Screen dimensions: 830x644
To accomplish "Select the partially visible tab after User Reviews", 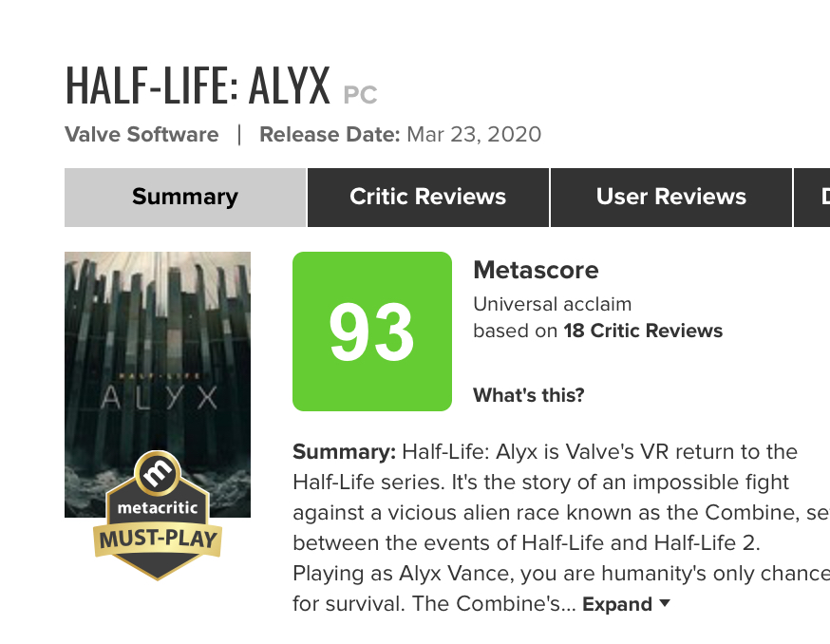I will coord(812,197).
